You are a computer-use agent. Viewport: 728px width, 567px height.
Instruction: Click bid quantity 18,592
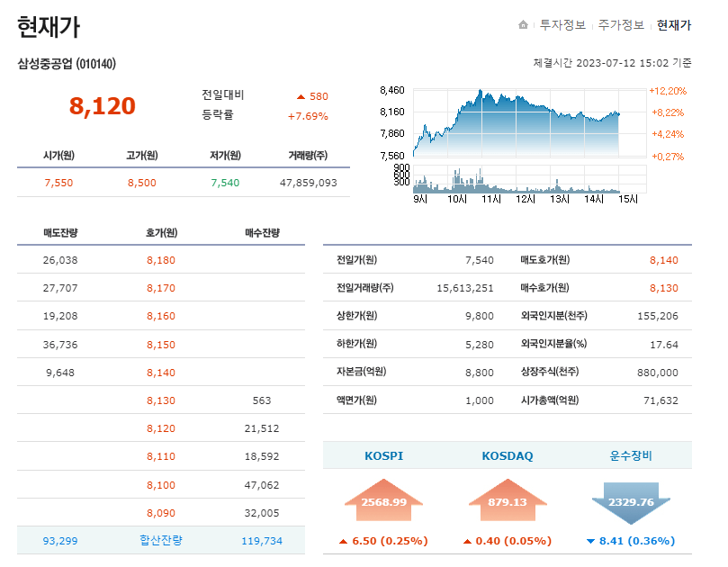click(262, 456)
